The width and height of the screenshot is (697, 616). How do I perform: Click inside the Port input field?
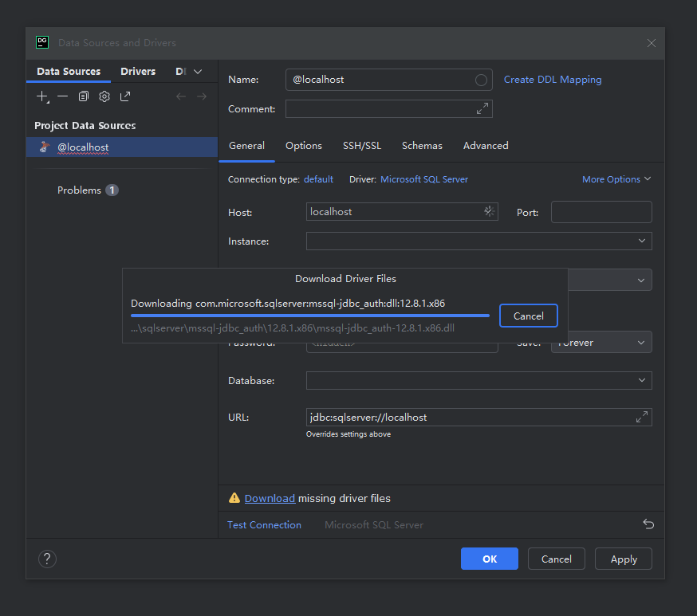(x=601, y=212)
